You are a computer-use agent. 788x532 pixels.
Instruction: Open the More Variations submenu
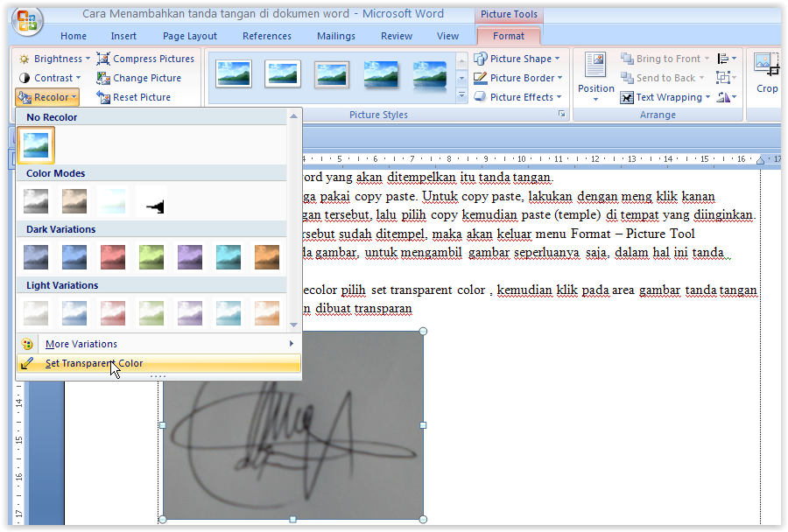[x=158, y=344]
